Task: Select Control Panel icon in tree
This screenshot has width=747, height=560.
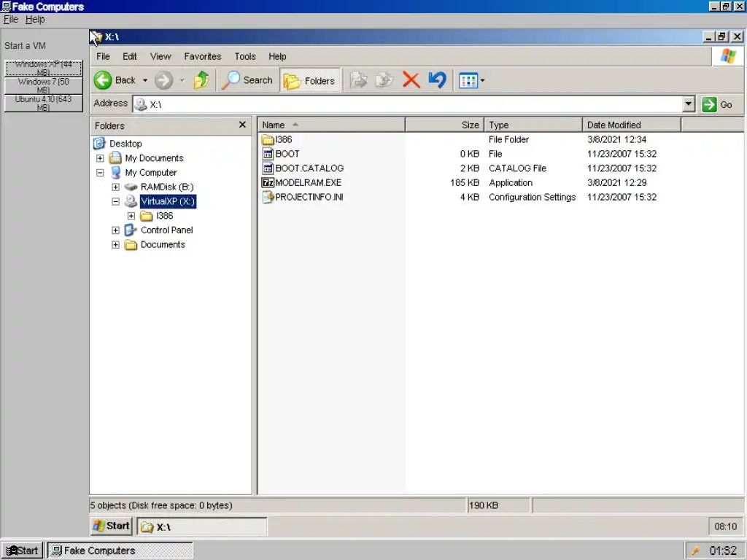Action: tap(131, 230)
